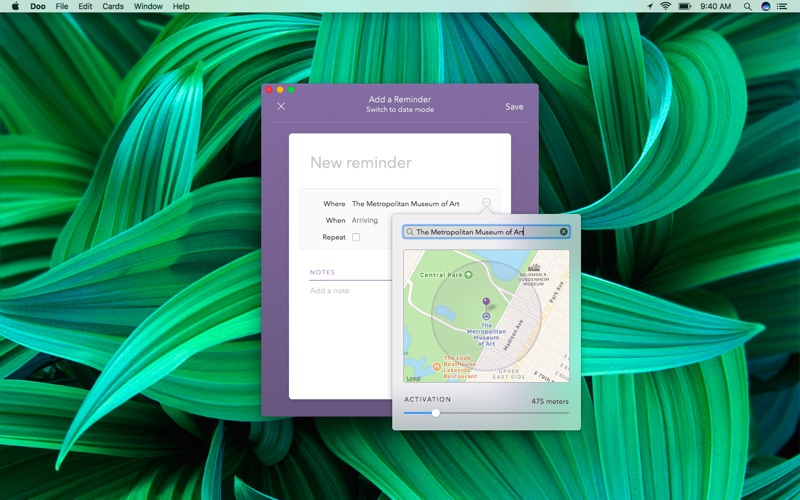
Task: Open the Window menu
Action: (148, 6)
